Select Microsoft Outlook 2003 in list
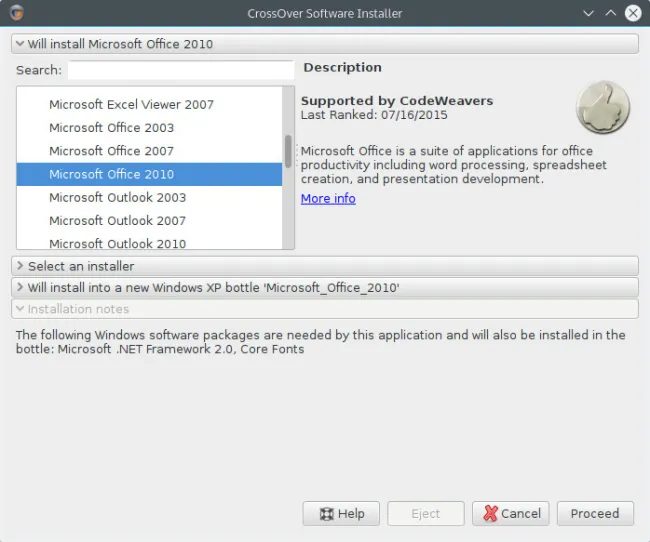The height and width of the screenshot is (542, 650). [149, 197]
